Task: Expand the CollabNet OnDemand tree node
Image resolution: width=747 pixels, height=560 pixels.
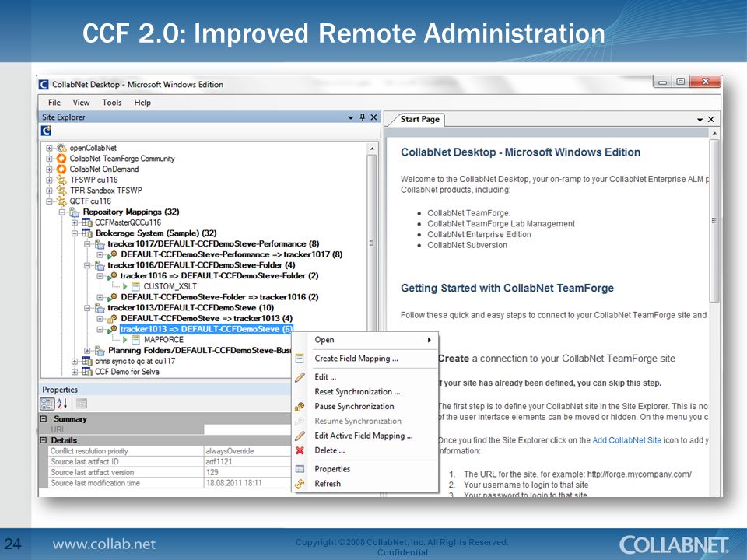Action: point(49,169)
